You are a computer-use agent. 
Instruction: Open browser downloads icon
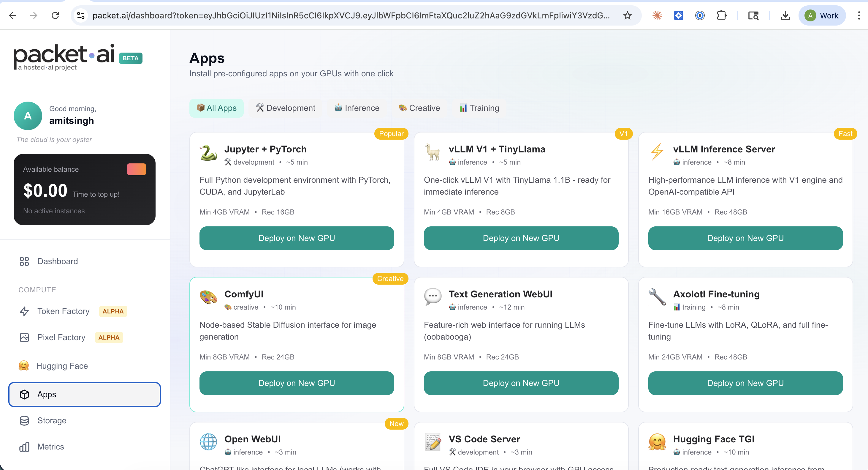(x=785, y=15)
